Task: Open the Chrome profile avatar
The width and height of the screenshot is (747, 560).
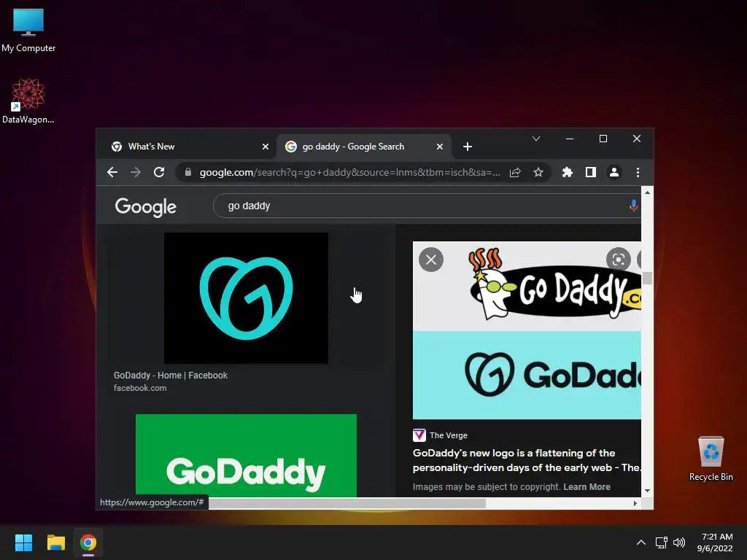Action: point(614,172)
